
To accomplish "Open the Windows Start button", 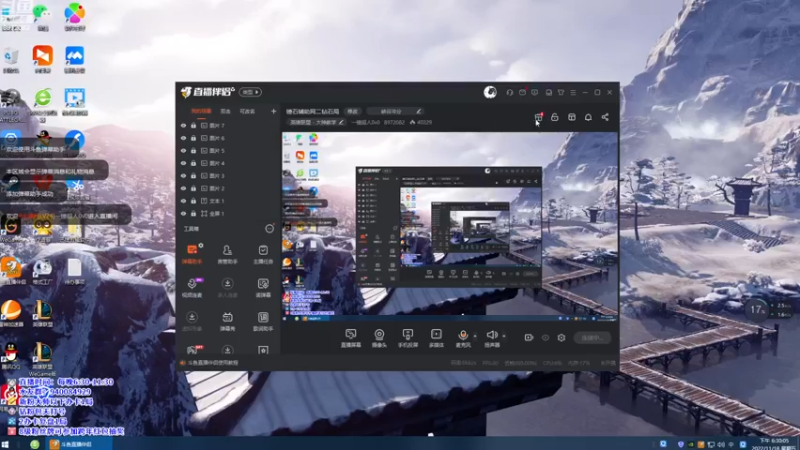I will [6, 444].
